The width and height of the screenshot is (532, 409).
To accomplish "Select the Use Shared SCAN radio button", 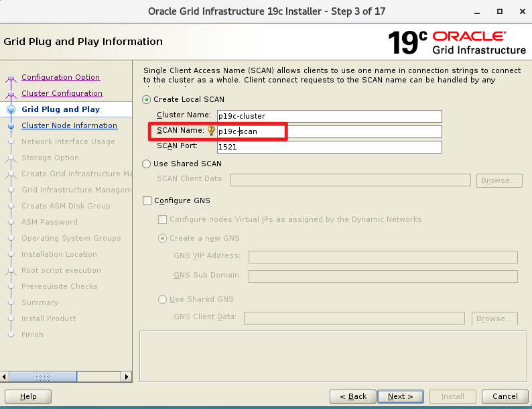I will pos(146,164).
